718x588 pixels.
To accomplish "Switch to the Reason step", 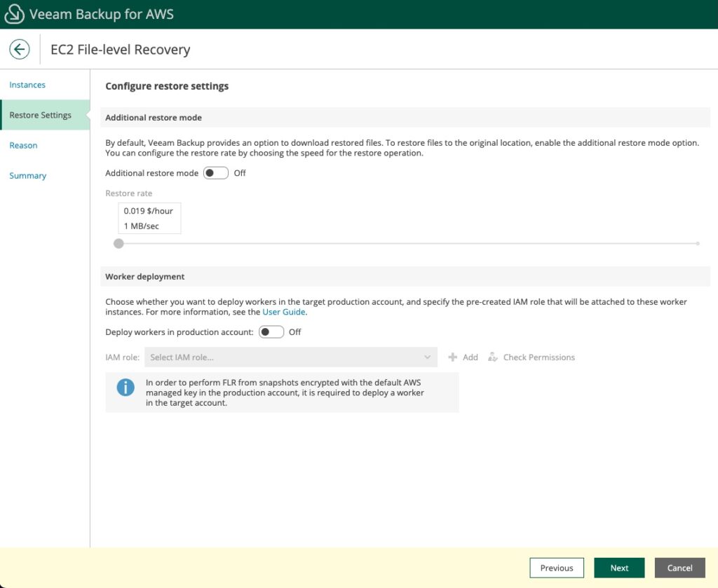I will point(23,145).
